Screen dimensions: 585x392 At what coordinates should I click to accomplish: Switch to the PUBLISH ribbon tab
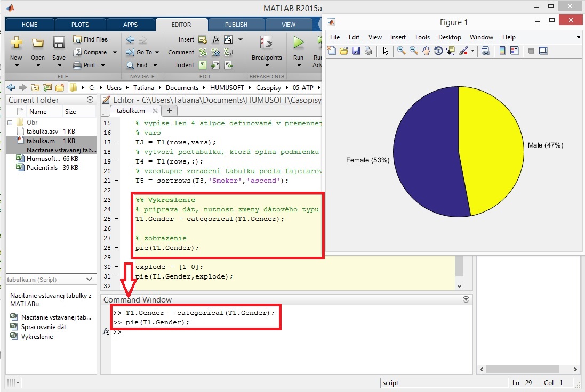(x=236, y=24)
